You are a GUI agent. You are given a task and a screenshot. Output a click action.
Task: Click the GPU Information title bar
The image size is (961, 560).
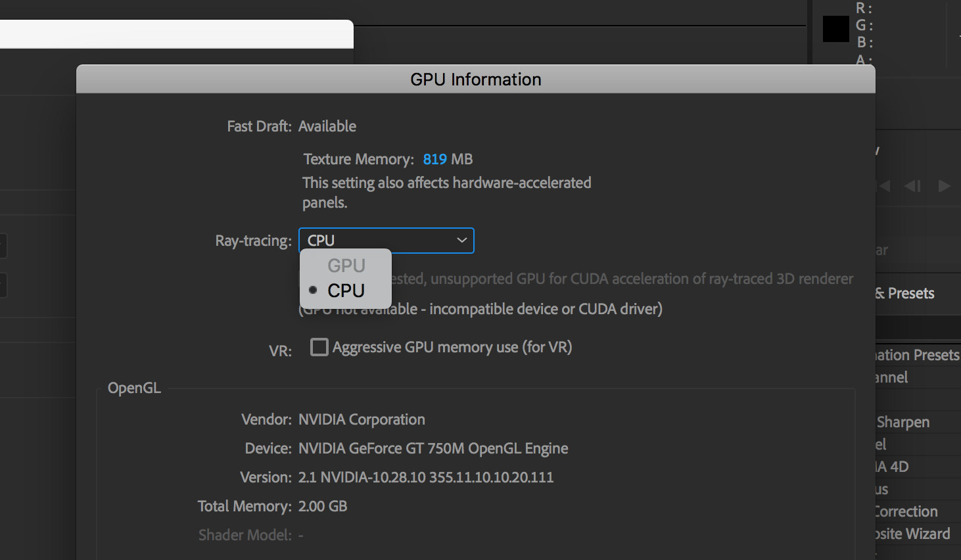point(476,79)
